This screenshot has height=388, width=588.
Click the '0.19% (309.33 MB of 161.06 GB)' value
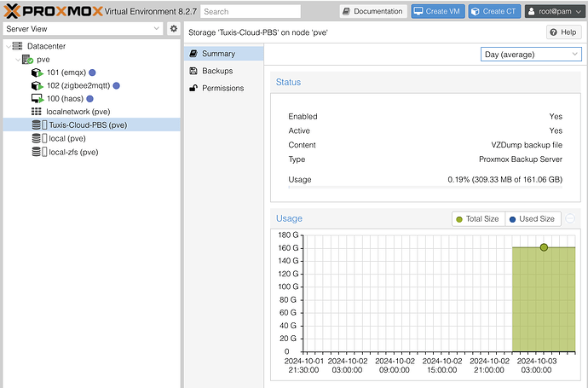[504, 179]
